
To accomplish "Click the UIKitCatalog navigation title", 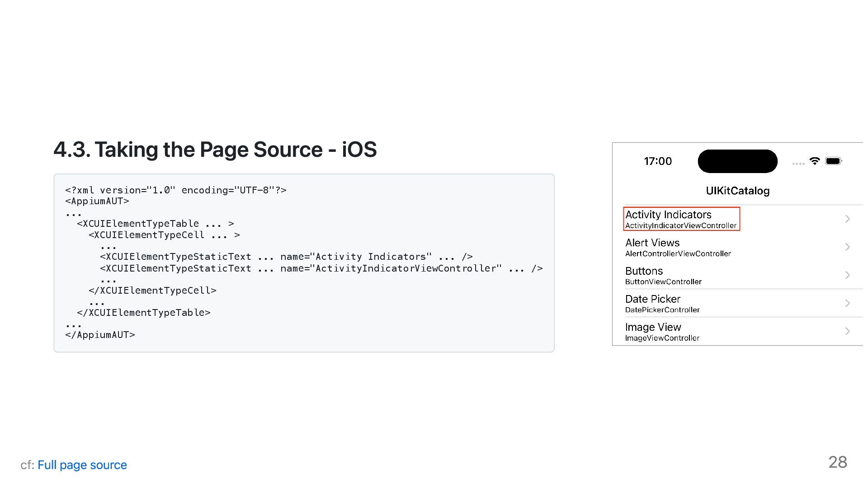I will point(737,191).
